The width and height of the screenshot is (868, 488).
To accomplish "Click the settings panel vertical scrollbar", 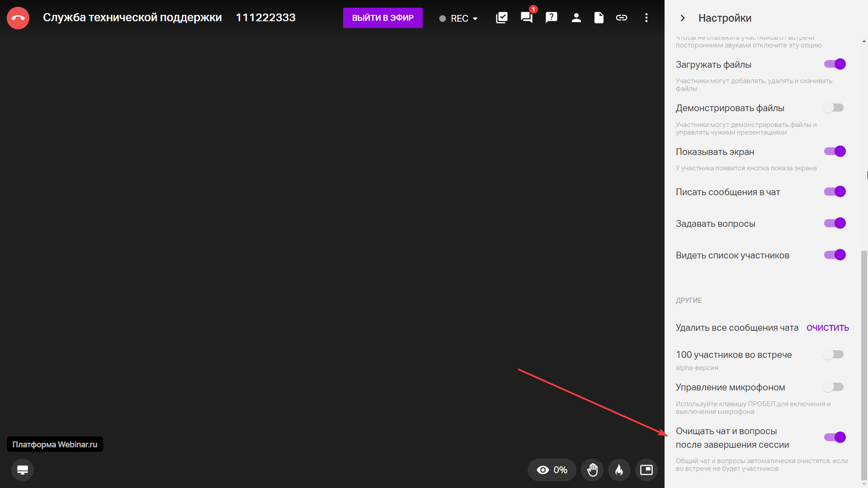I will pyautogui.click(x=864, y=366).
